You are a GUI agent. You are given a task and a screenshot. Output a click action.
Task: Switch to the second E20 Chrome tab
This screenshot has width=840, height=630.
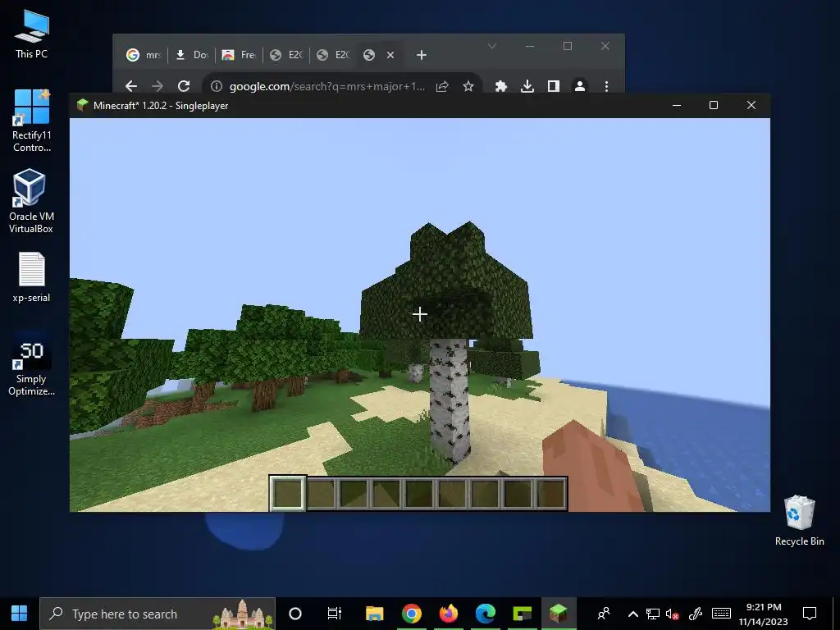[333, 55]
